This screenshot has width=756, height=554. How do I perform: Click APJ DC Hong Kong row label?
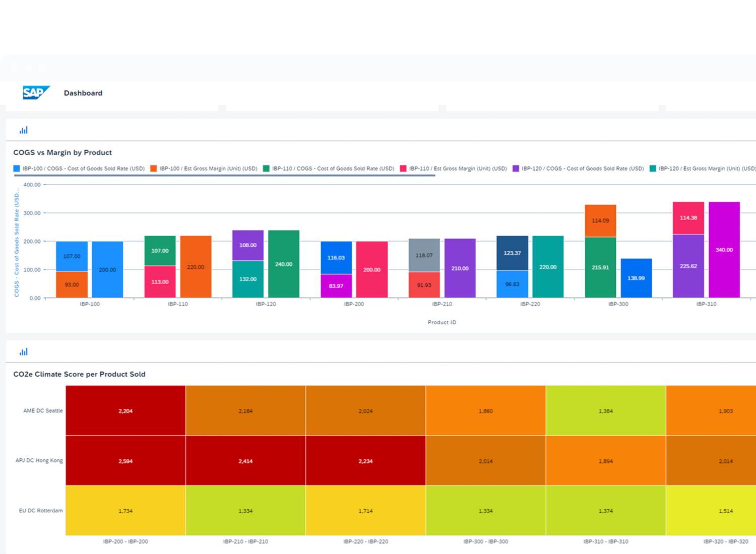point(39,461)
